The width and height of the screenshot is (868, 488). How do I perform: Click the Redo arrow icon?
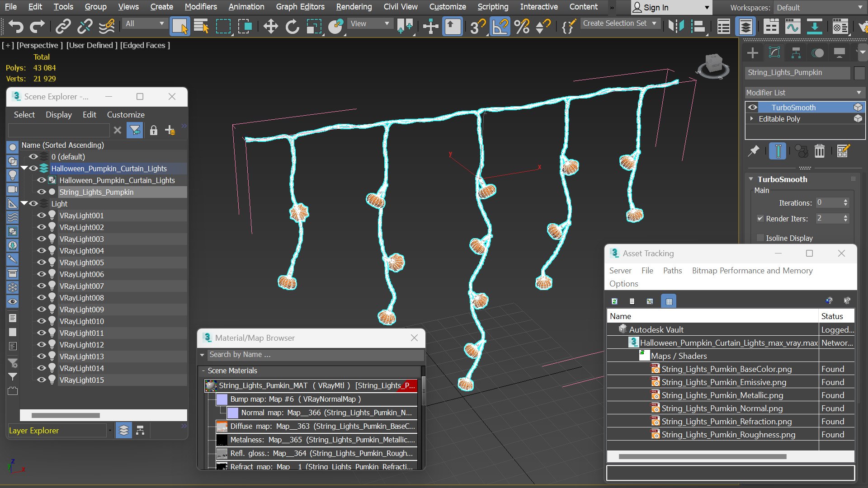click(x=37, y=27)
